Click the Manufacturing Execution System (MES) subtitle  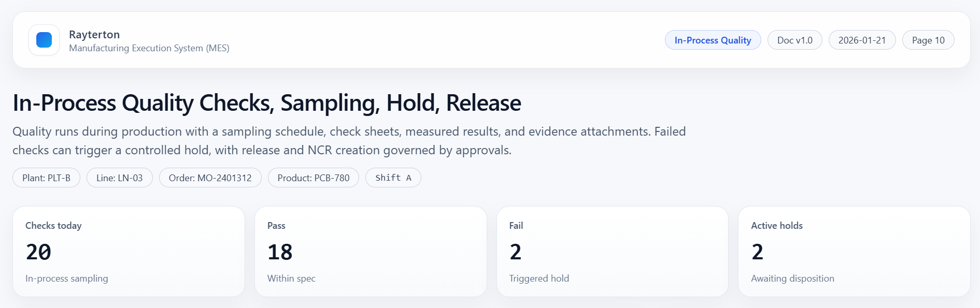149,48
